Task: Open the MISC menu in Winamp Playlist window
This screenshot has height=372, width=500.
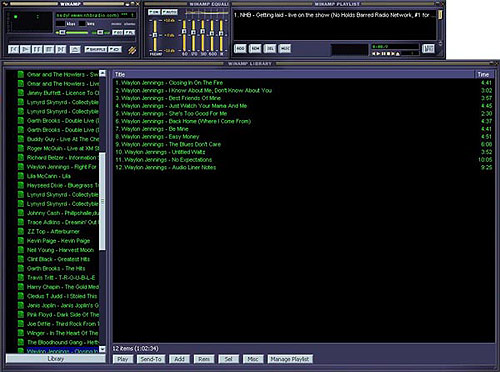Action: (x=285, y=49)
